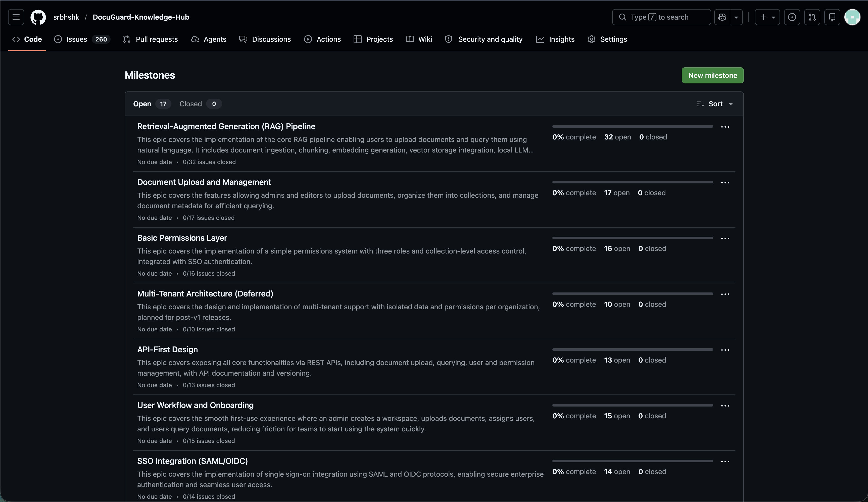Open Multi-Tenant Architecture (Deferred) milestone
868x502 pixels.
(x=205, y=294)
